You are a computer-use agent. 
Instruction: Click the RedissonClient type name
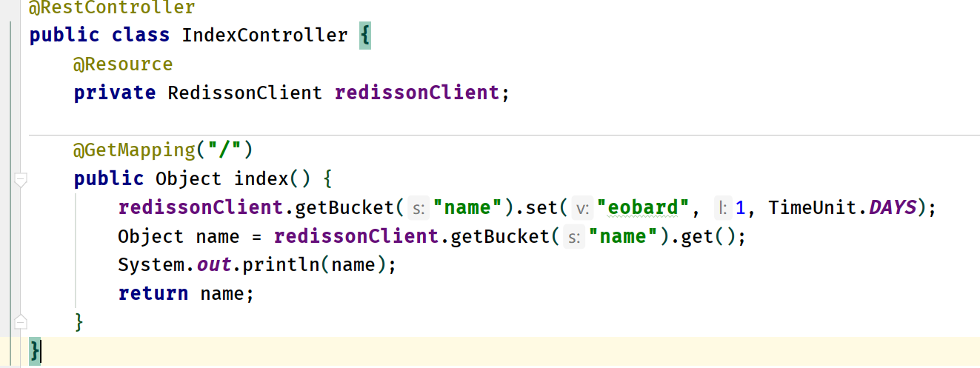coord(244,93)
